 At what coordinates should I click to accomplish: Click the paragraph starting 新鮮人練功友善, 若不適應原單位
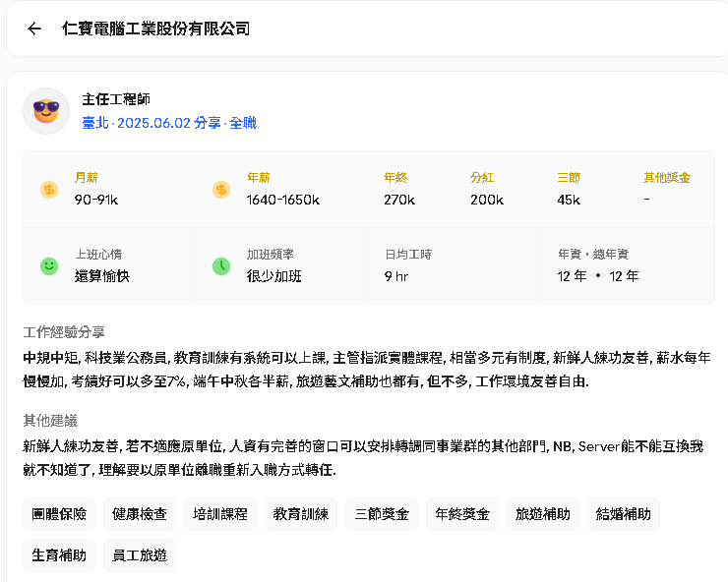363,458
